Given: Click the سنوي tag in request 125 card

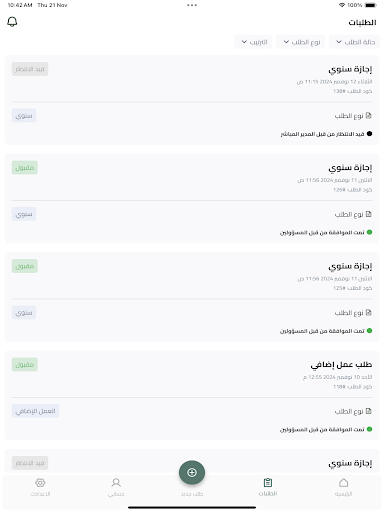Looking at the screenshot, I should click(24, 313).
